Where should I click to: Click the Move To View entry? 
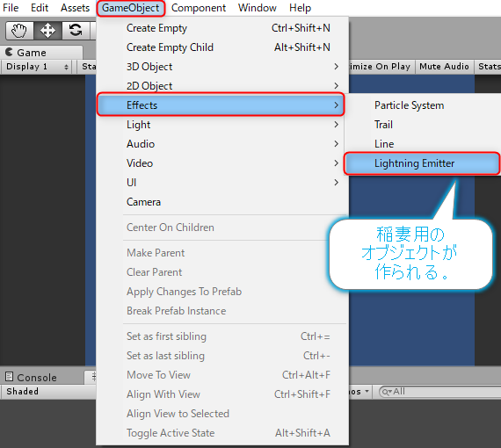click(222, 375)
